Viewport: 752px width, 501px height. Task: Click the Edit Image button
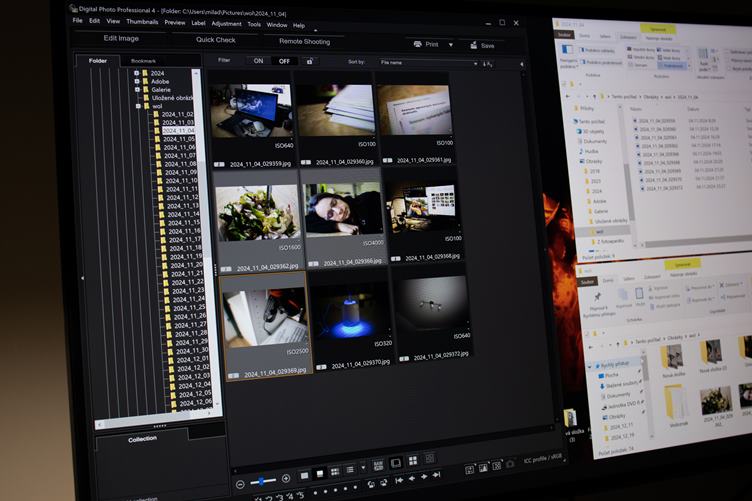coord(121,38)
